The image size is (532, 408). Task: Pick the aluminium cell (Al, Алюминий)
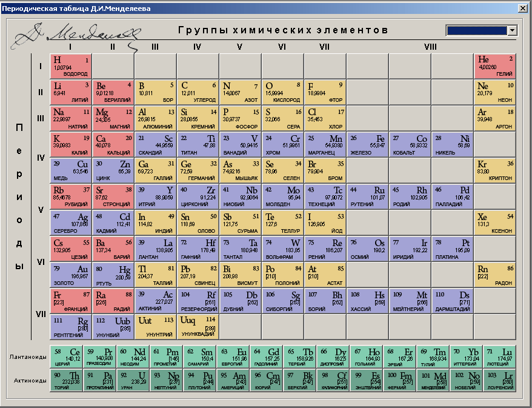[x=156, y=118]
